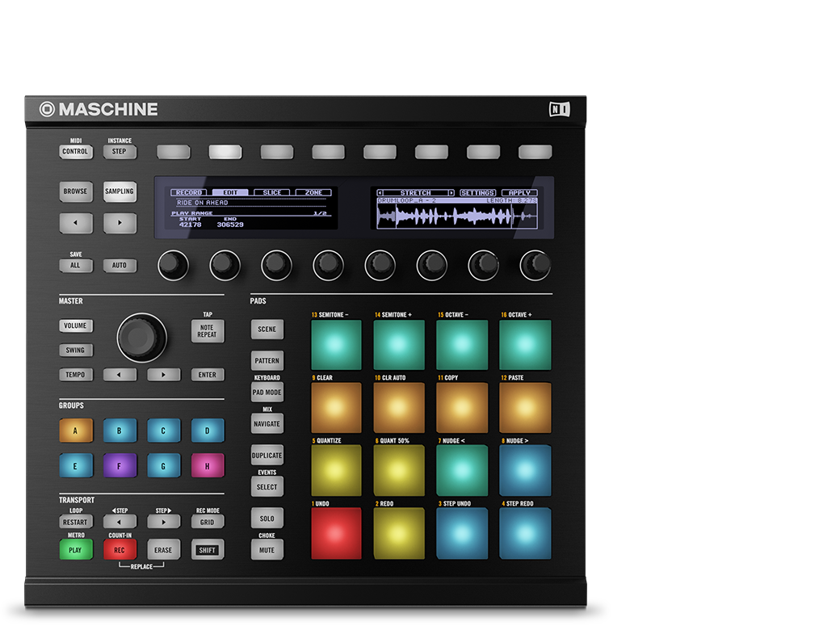Hit the ALL button under SAVE
The height and width of the screenshot is (630, 840).
(x=76, y=265)
